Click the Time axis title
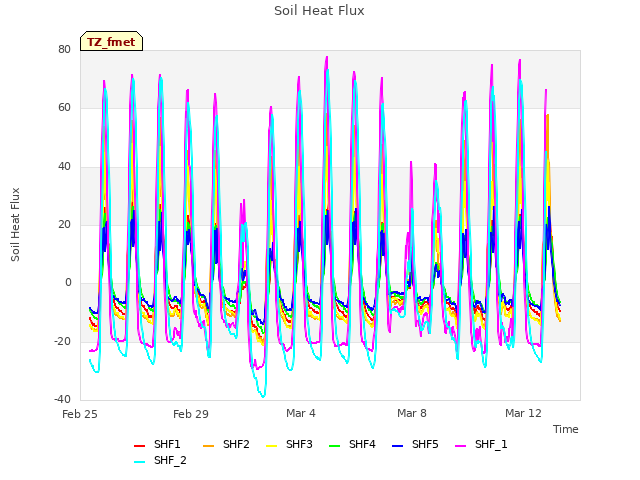 pyautogui.click(x=565, y=429)
